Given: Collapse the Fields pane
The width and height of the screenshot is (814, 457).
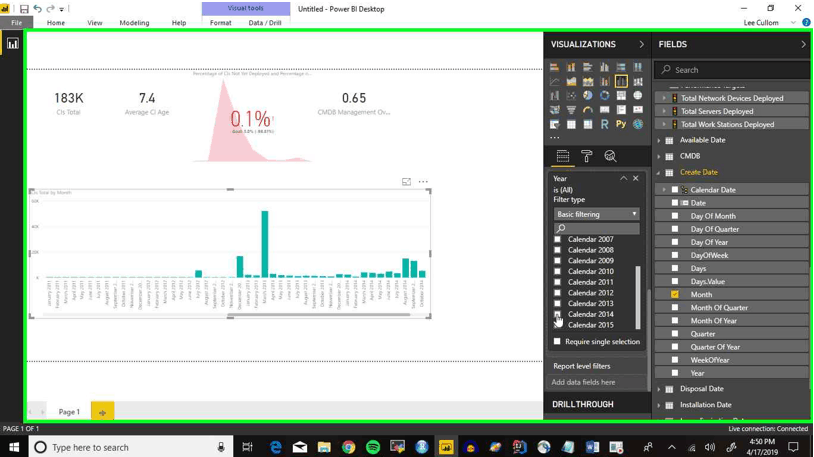Looking at the screenshot, I should click(x=803, y=44).
